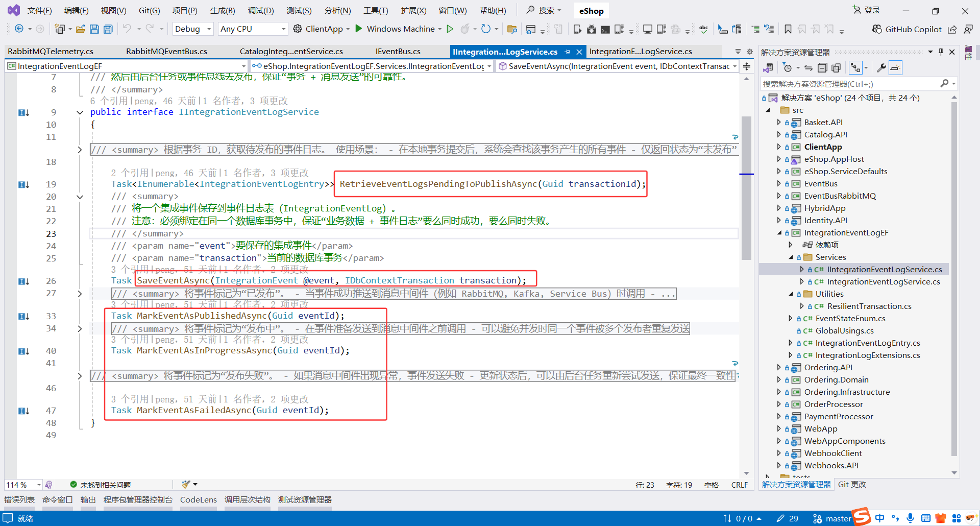Viewport: 980px width, 526px height.
Task: Toggle Show All Files in Solution Explorer
Action: [x=836, y=68]
